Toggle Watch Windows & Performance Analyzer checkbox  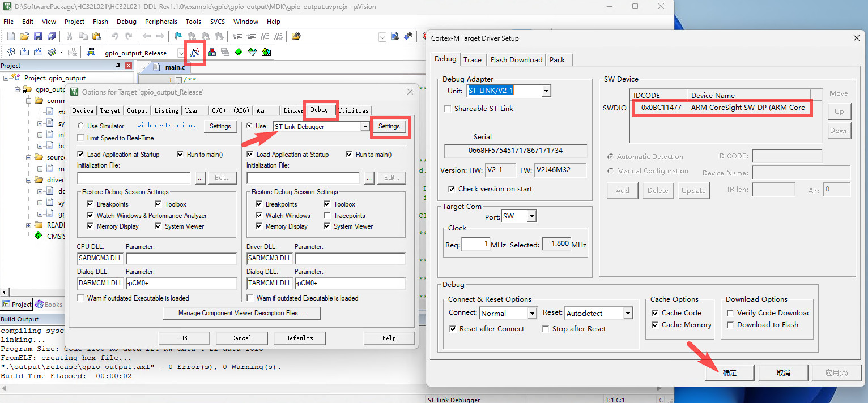[90, 215]
